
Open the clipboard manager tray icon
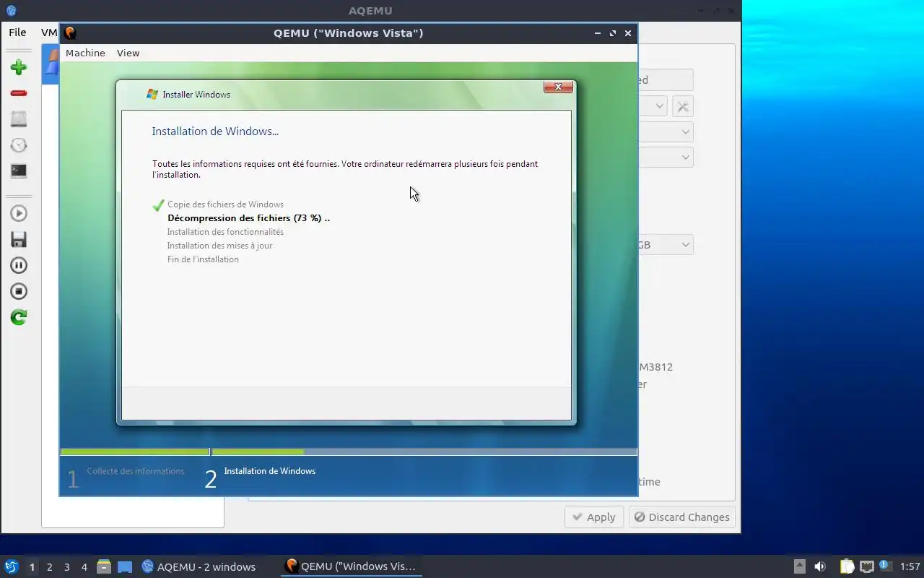(x=847, y=566)
